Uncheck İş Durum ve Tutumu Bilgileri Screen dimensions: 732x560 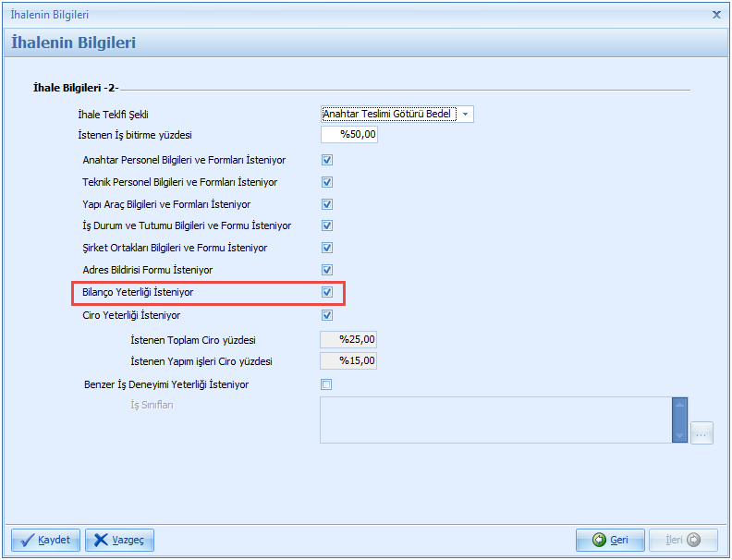(x=327, y=225)
